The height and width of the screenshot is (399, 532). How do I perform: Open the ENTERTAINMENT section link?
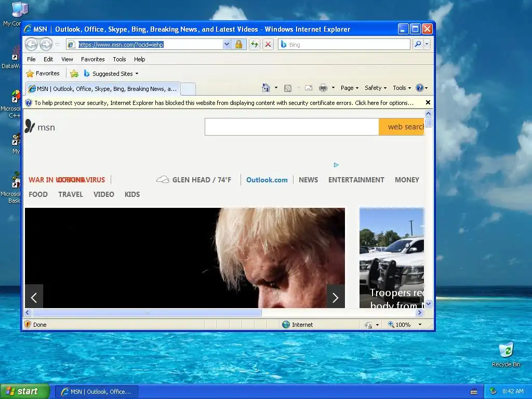point(356,180)
